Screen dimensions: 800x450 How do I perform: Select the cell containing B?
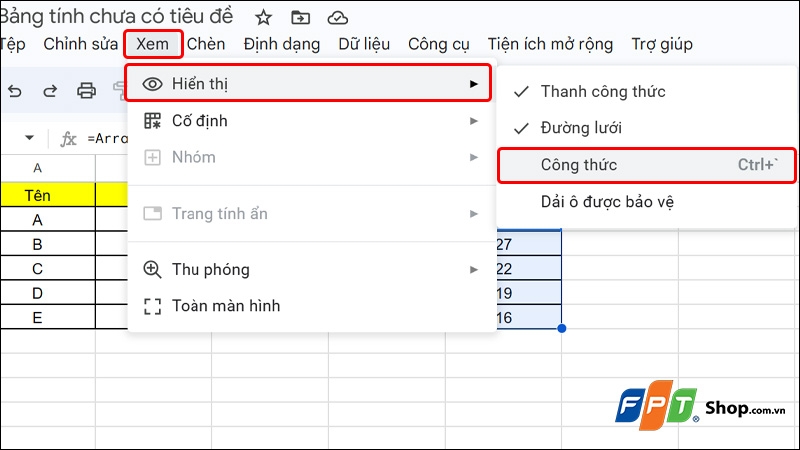coord(48,244)
